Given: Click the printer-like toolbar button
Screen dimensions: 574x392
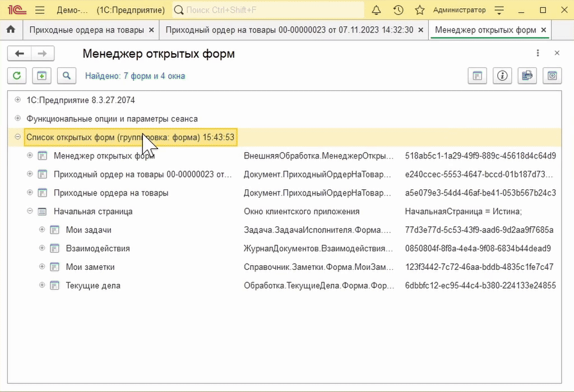Looking at the screenshot, I should click(527, 76).
